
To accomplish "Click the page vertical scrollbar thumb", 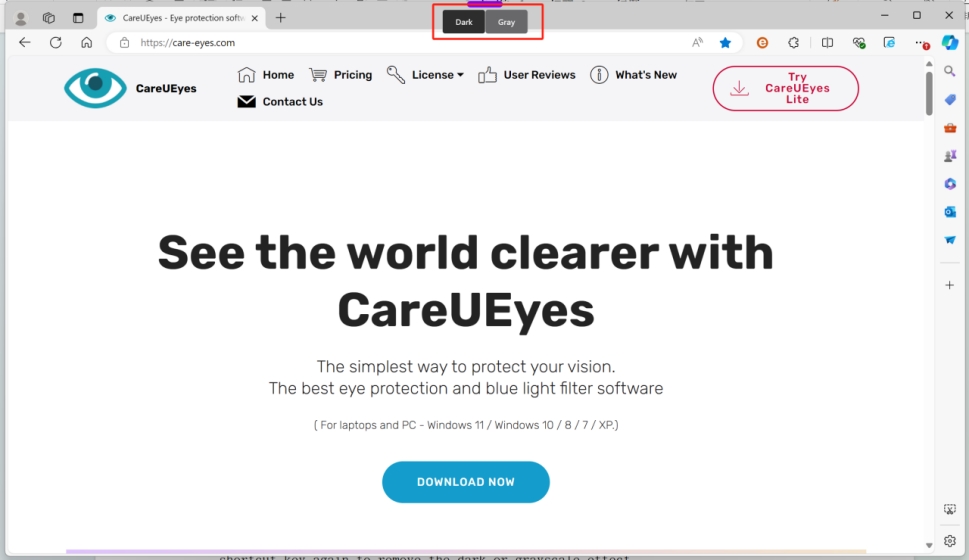I will coord(929,93).
